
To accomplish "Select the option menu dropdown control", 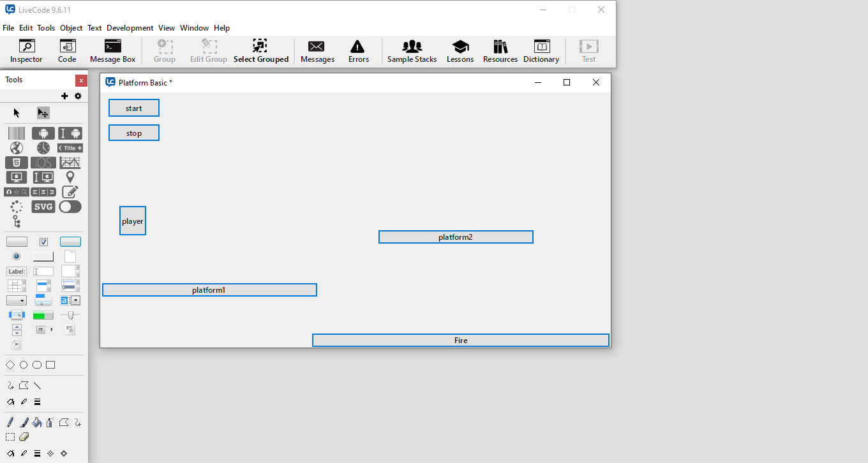I will tap(17, 300).
